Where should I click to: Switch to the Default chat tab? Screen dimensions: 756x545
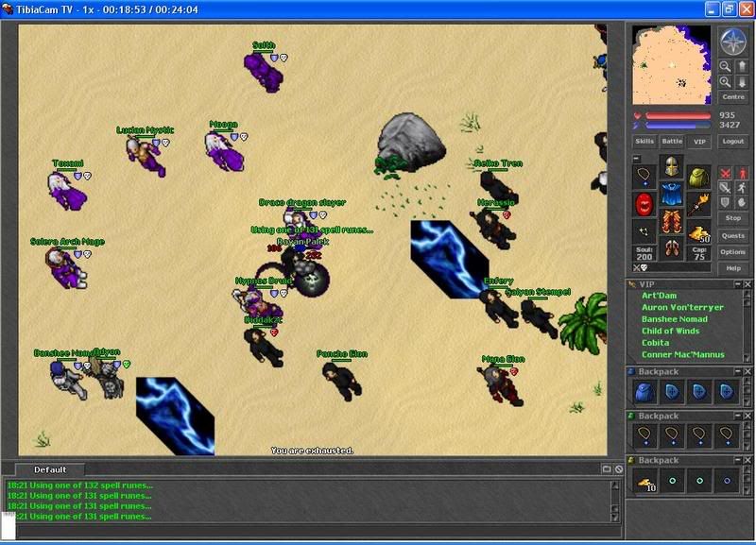pos(50,469)
